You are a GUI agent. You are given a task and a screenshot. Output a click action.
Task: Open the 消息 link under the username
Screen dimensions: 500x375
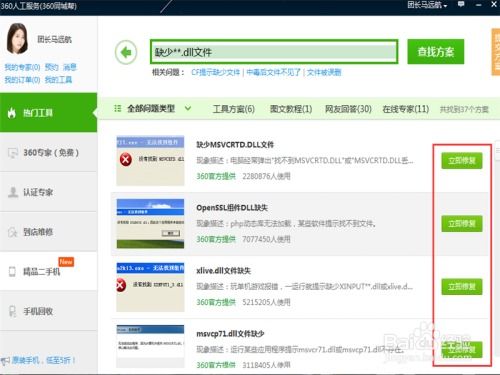[x=70, y=67]
